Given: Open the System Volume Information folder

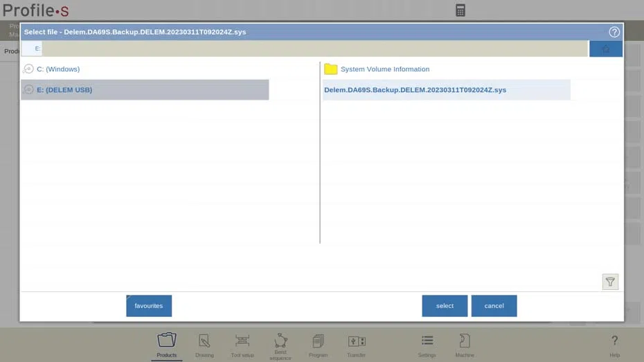Looking at the screenshot, I should pos(447,69).
